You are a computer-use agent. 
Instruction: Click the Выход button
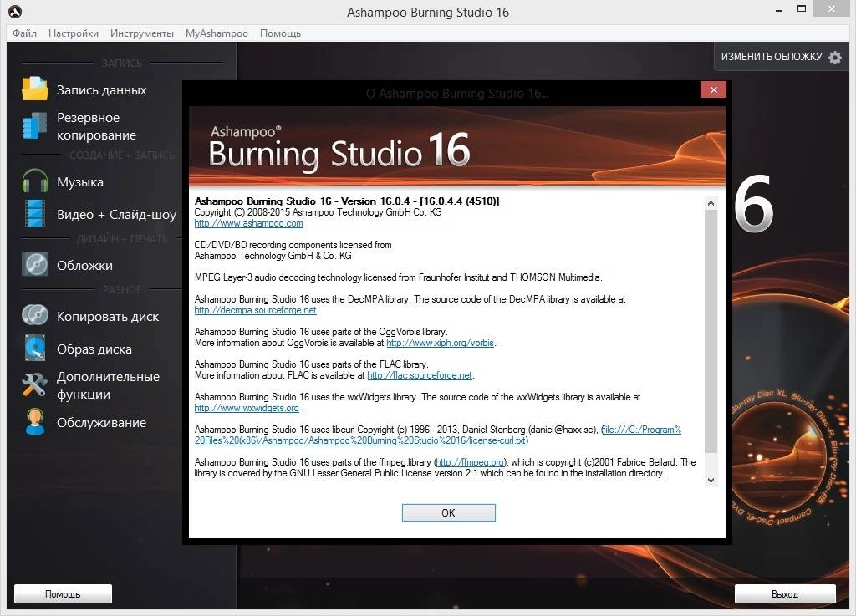785,593
